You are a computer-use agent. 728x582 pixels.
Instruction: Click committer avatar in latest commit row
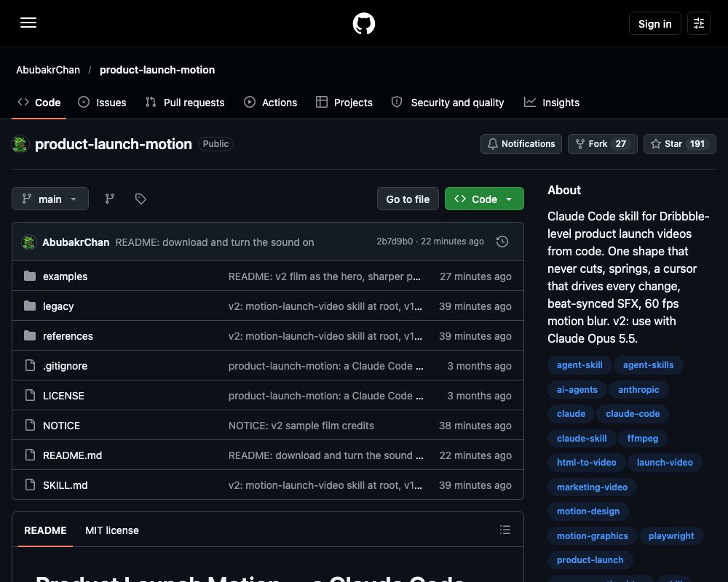click(29, 242)
